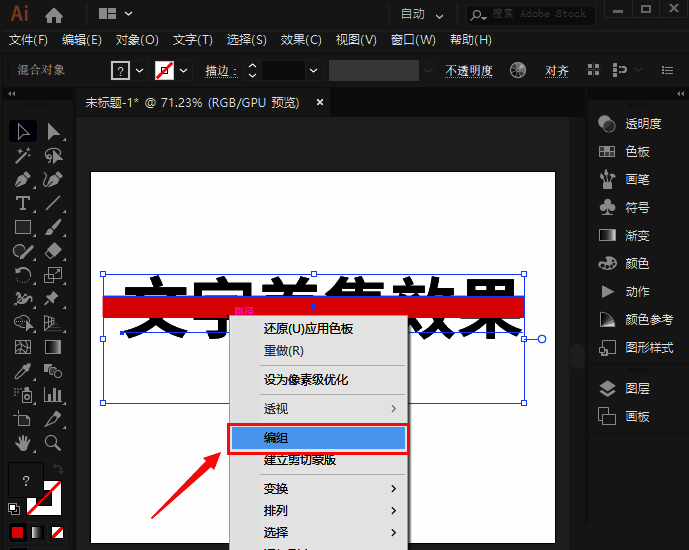Choose 设为像素级优化 in context menu

click(306, 380)
